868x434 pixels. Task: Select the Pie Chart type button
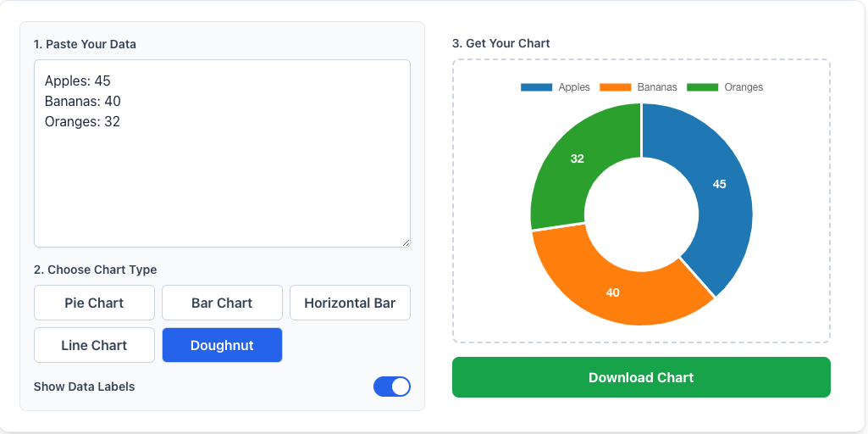click(x=94, y=303)
